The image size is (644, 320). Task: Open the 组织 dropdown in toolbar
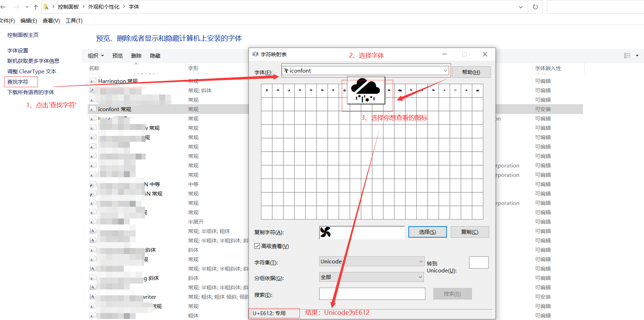pos(96,56)
